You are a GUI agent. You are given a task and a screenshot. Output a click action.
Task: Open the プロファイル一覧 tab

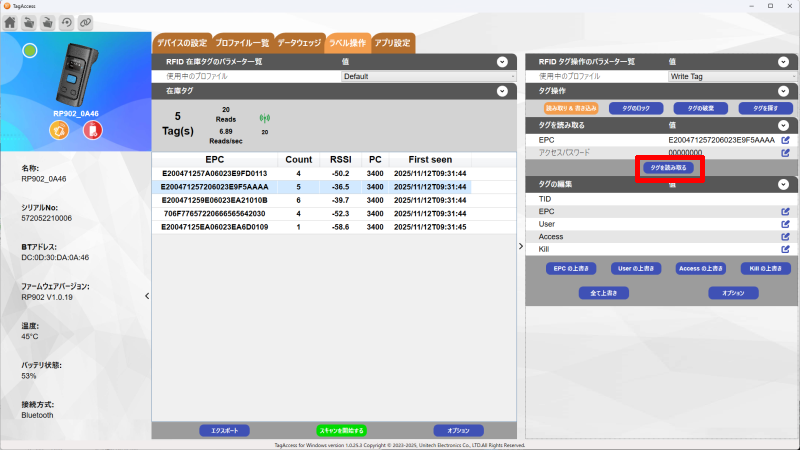pyautogui.click(x=242, y=43)
